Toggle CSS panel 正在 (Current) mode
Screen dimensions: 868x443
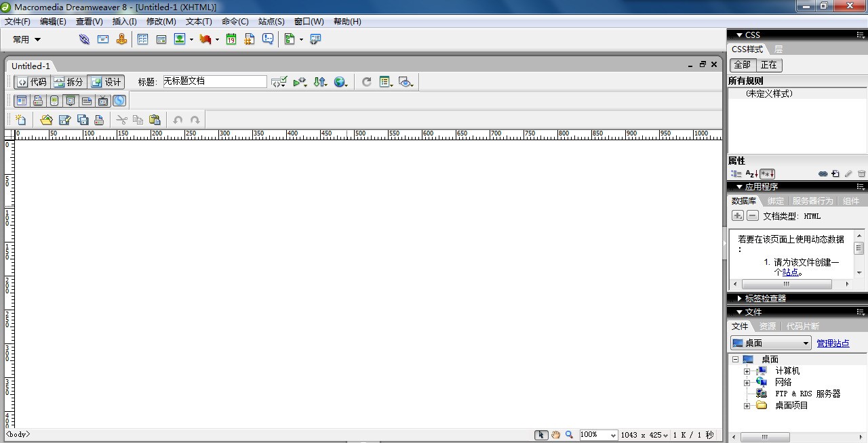coord(768,65)
